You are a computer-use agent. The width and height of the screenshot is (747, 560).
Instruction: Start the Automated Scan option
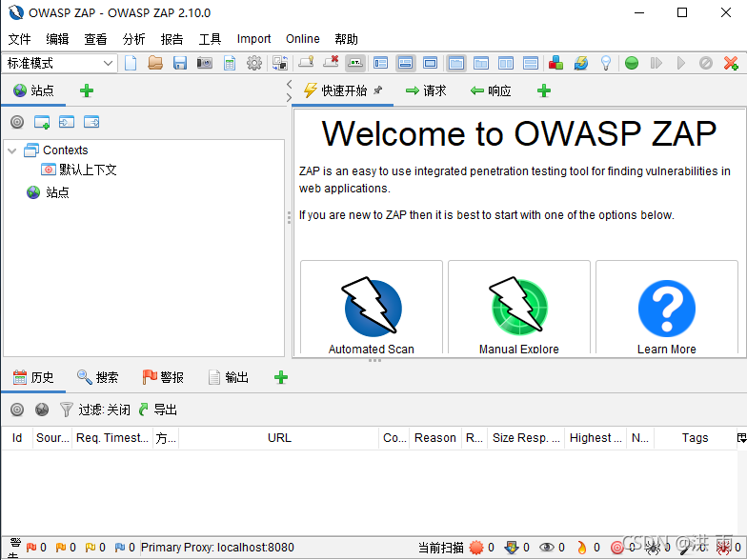[x=372, y=307]
